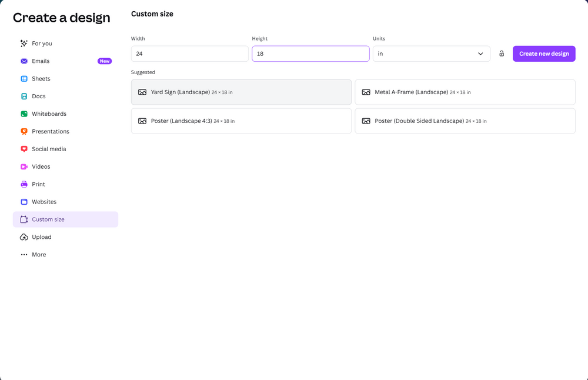Select the Emails envelope icon
This screenshot has height=380, width=588.
click(24, 61)
